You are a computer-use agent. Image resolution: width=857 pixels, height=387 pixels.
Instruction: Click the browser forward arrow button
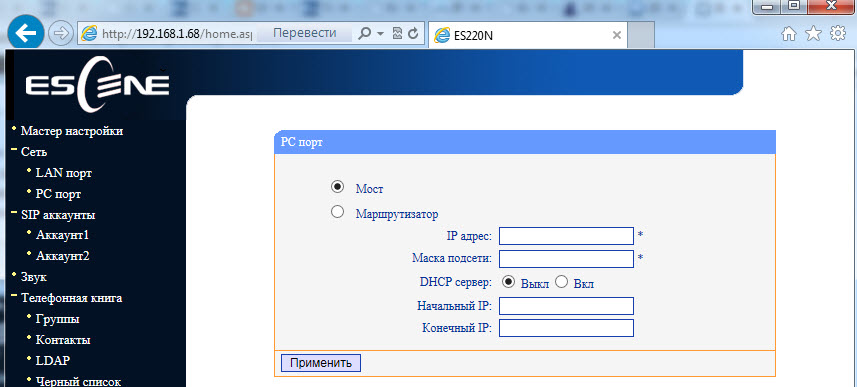[60, 34]
